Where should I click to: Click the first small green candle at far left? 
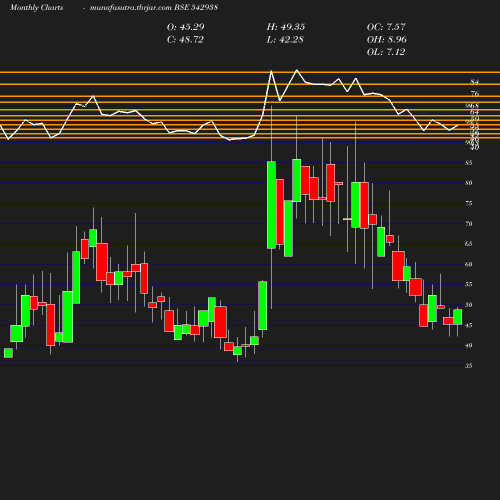click(x=8, y=353)
